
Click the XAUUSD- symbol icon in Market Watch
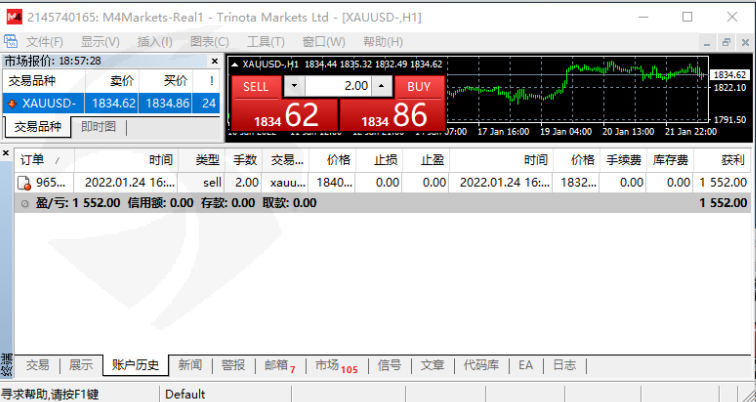click(12, 103)
